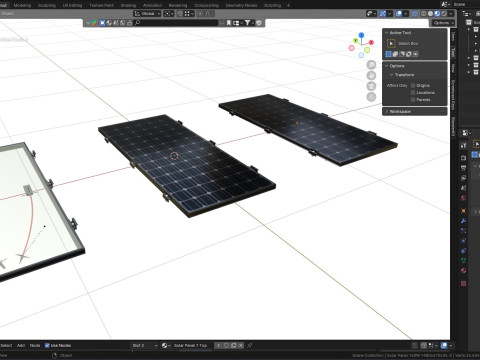Toggle the pin icon in node editor
Image resolution: width=480 pixels, height=360 pixels.
pos(250,345)
